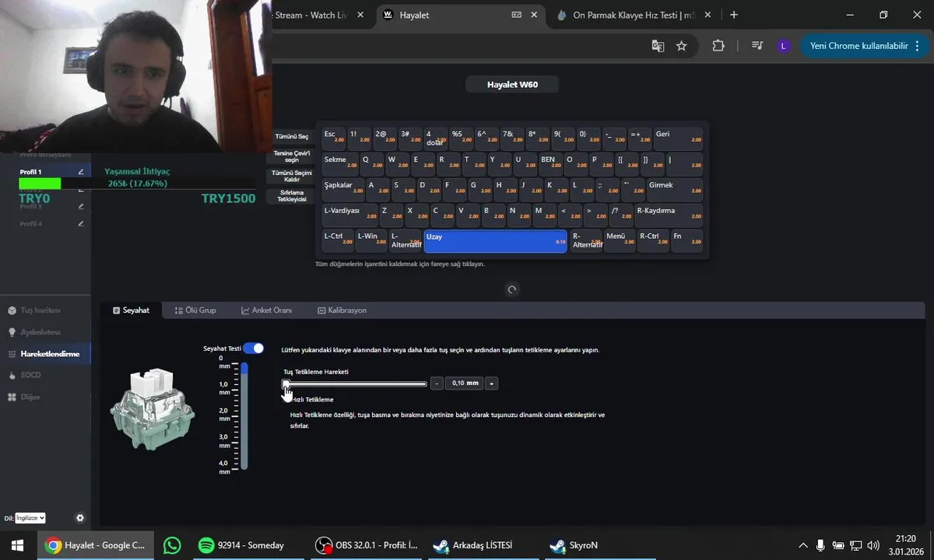Open a new Chrome tab with plus
Screen dimensions: 934x560
[734, 15]
